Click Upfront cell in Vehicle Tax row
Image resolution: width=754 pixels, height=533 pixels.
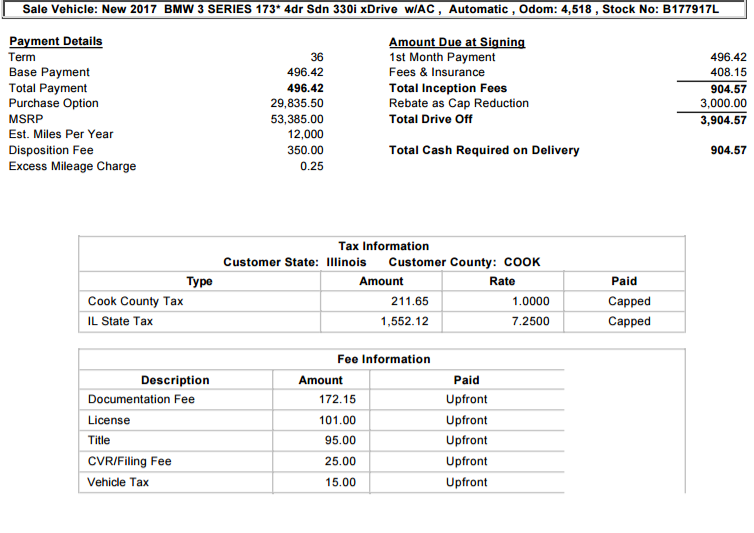(466, 482)
